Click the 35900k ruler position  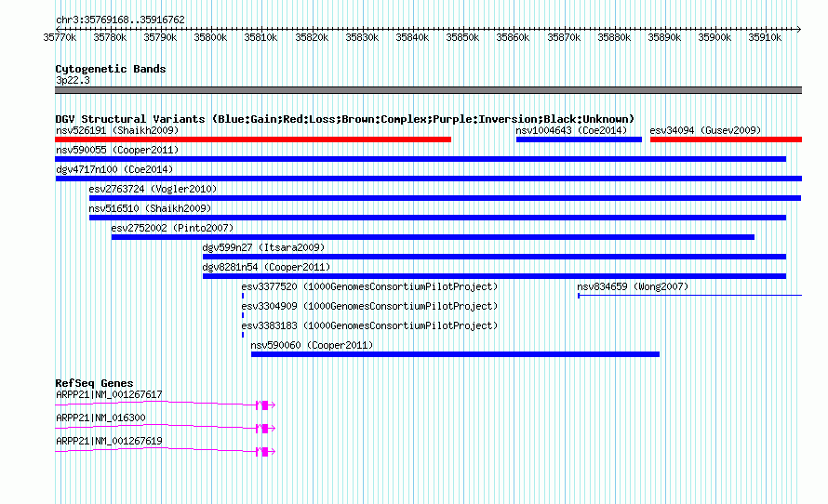coord(714,37)
